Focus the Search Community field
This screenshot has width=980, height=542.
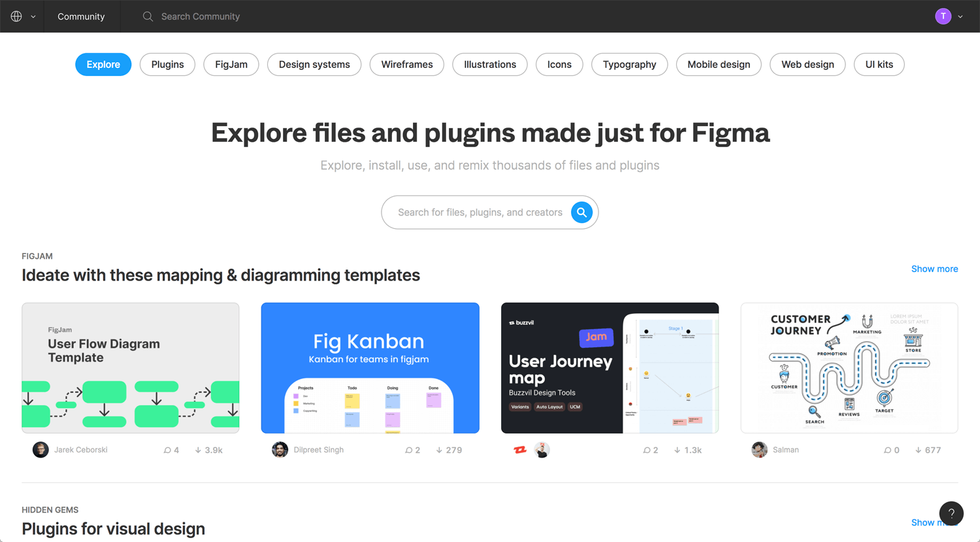[201, 16]
